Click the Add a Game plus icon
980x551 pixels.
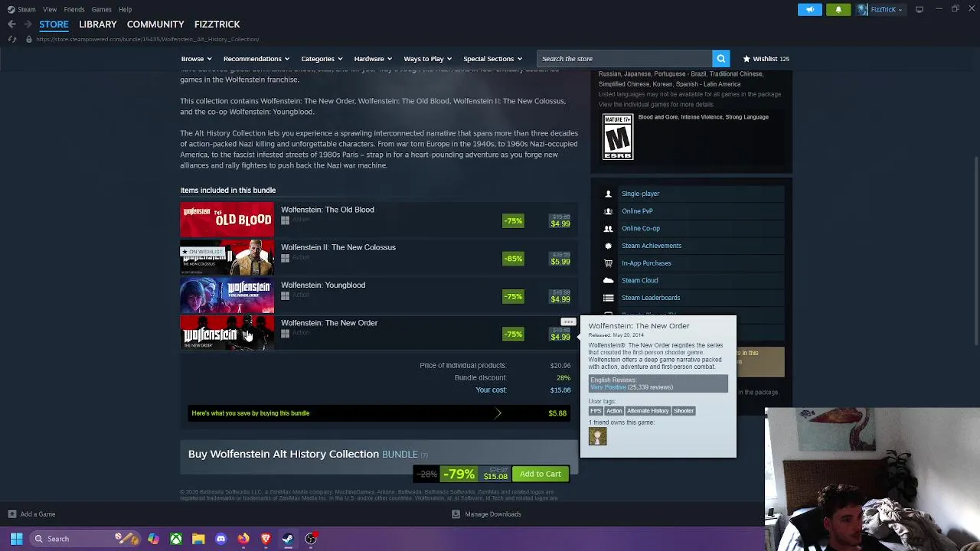pos(11,514)
